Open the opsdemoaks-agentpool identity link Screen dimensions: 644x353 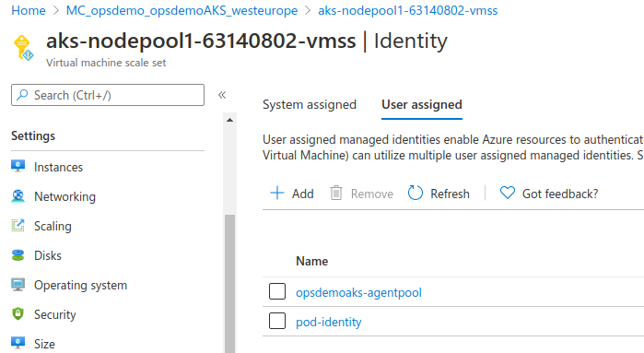pos(358,292)
